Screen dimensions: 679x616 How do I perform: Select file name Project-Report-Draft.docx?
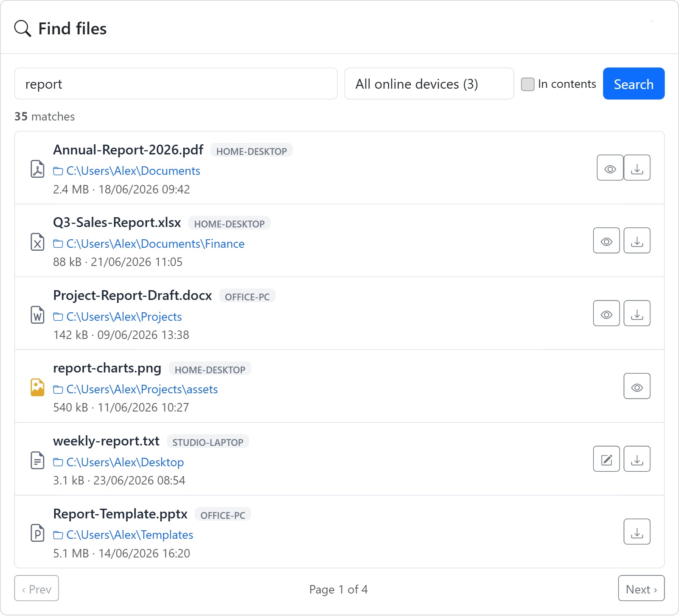pos(132,295)
